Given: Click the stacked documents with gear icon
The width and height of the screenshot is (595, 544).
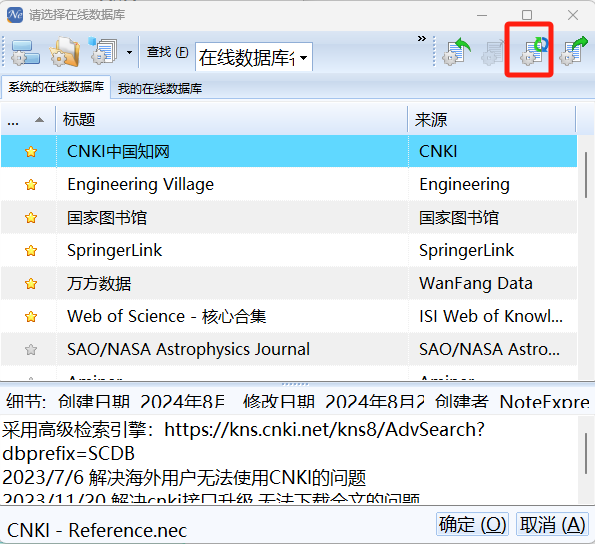Looking at the screenshot, I should click(x=103, y=51).
